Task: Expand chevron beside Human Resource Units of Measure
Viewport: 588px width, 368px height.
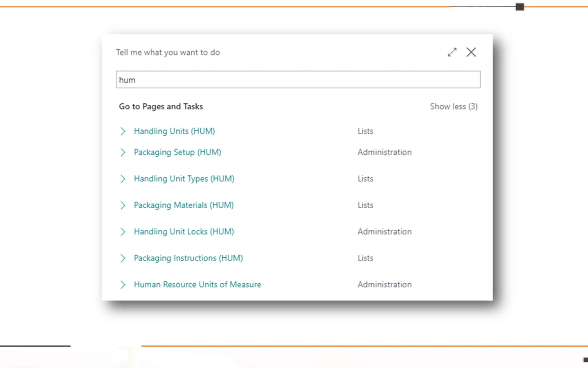Action: point(123,285)
